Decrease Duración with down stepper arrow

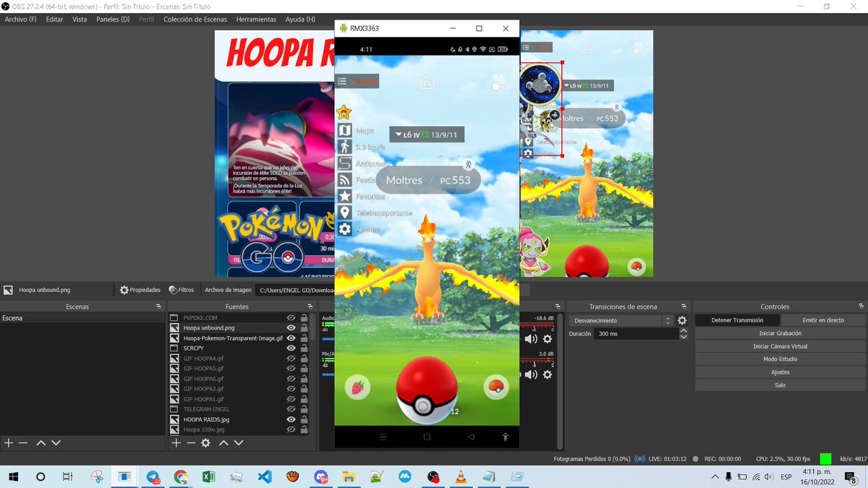tap(684, 337)
